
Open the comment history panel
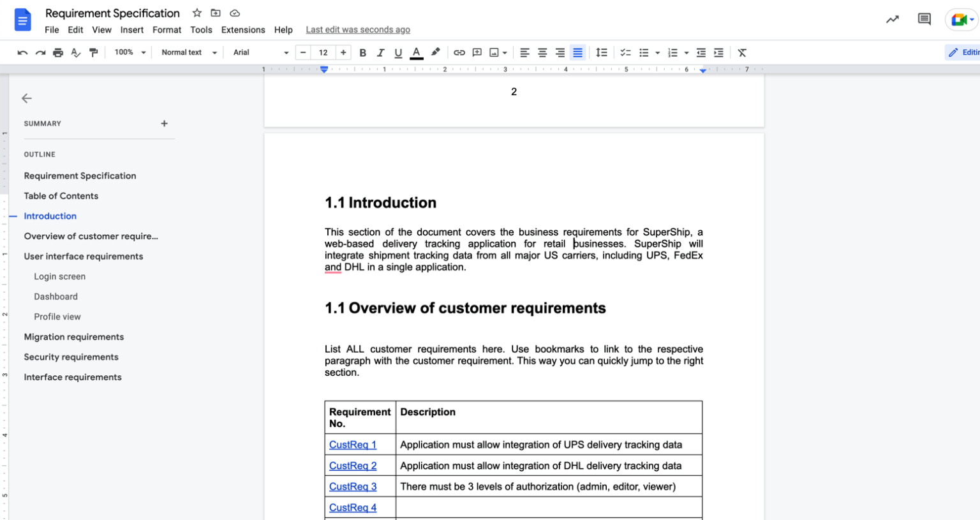tap(924, 19)
